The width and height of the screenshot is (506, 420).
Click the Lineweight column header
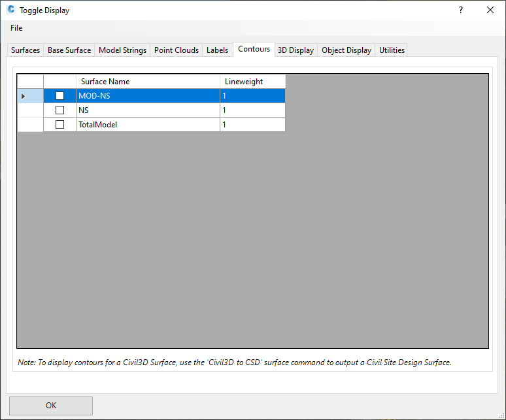[252, 82]
